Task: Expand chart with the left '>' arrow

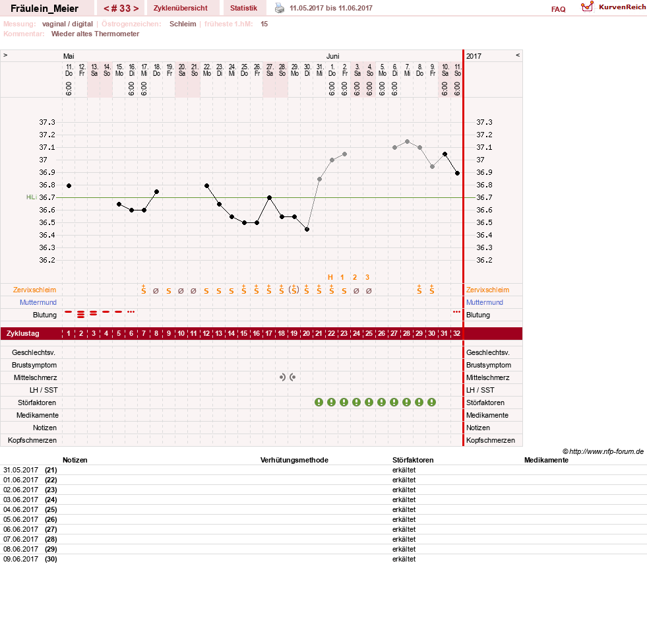Action: click(x=5, y=55)
